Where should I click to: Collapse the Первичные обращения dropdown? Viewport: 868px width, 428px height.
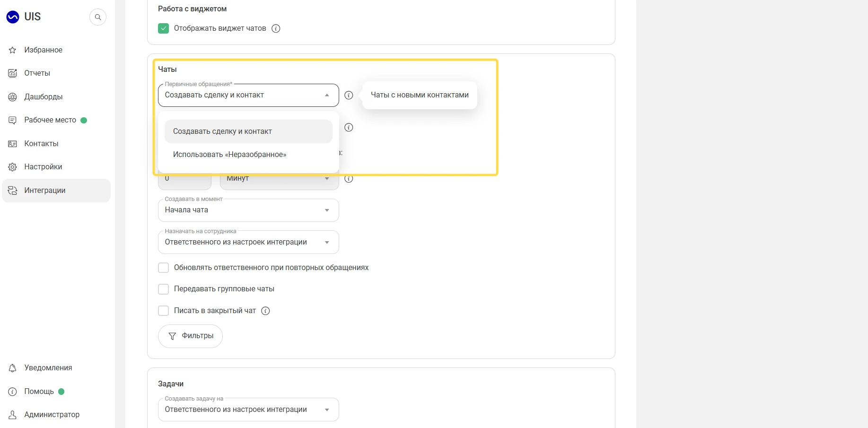pos(248,95)
